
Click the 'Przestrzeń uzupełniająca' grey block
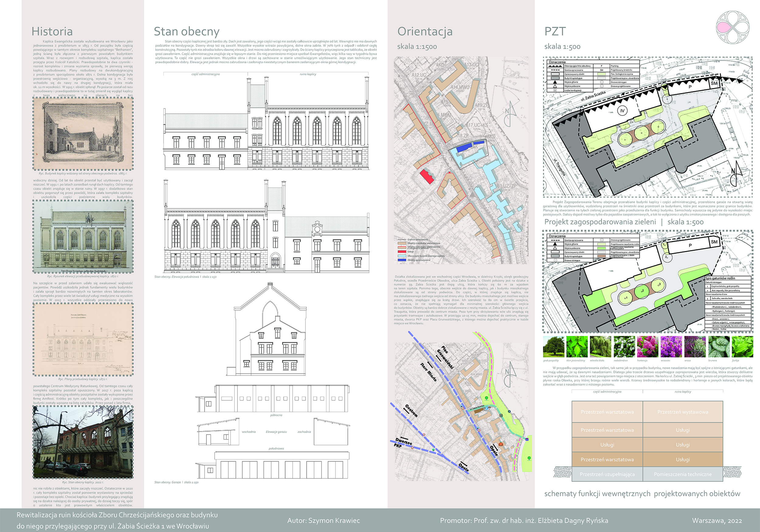[607, 474]
